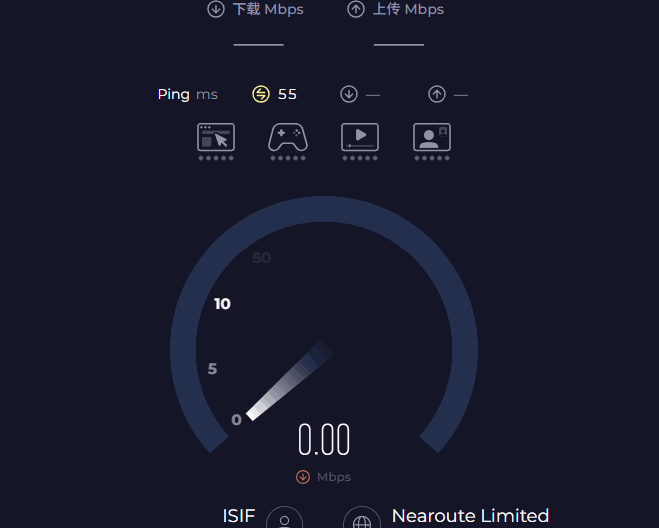Click the yellow idle ping icon
The height and width of the screenshot is (528, 659).
click(x=261, y=94)
